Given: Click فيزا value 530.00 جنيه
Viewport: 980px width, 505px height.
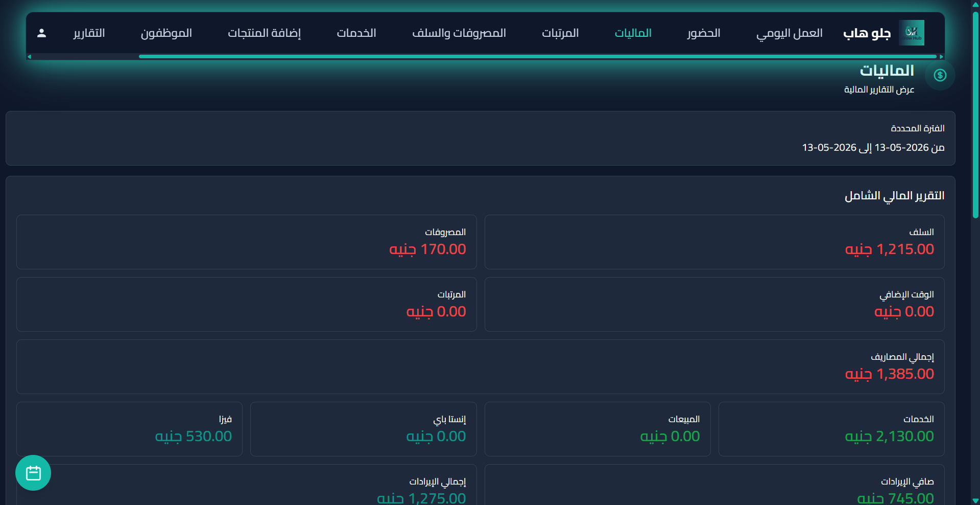Looking at the screenshot, I should tap(194, 437).
